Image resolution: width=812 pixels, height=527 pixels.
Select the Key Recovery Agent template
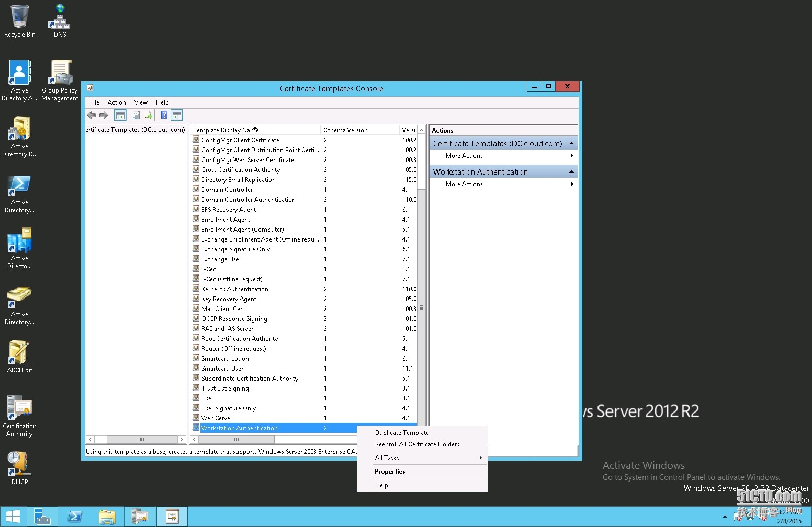229,299
